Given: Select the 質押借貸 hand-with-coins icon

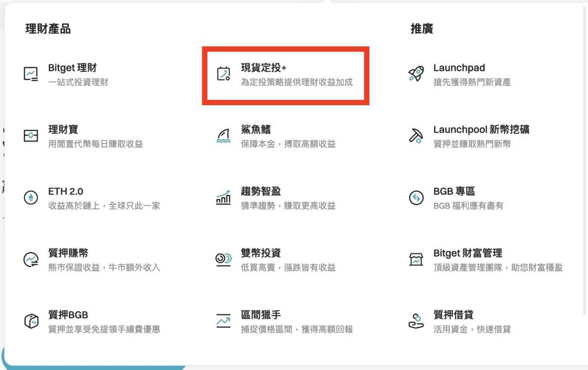Looking at the screenshot, I should [416, 321].
